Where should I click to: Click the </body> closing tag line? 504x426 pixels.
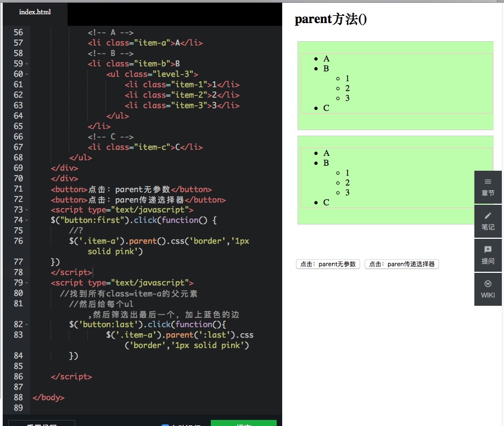point(48,397)
